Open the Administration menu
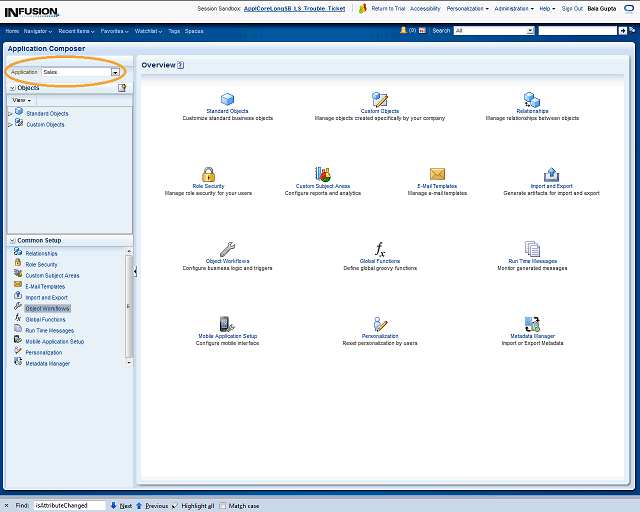The height and width of the screenshot is (512, 640). pos(514,8)
